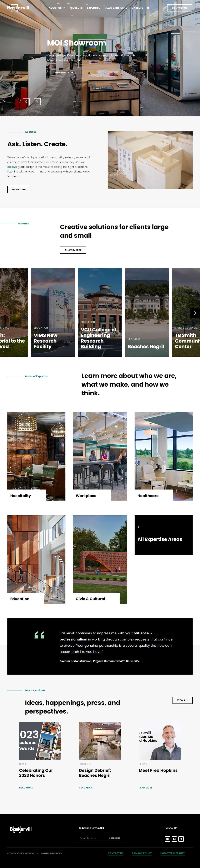Screen dimensions: 200x868
Task: Click the Contact Us header button
Action: coord(179,8)
